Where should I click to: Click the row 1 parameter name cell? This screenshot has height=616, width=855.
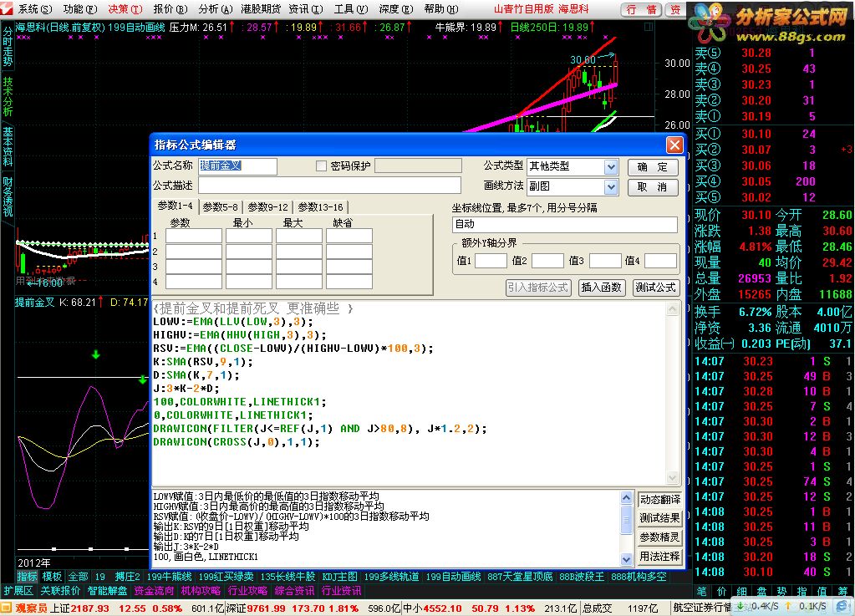(x=194, y=236)
